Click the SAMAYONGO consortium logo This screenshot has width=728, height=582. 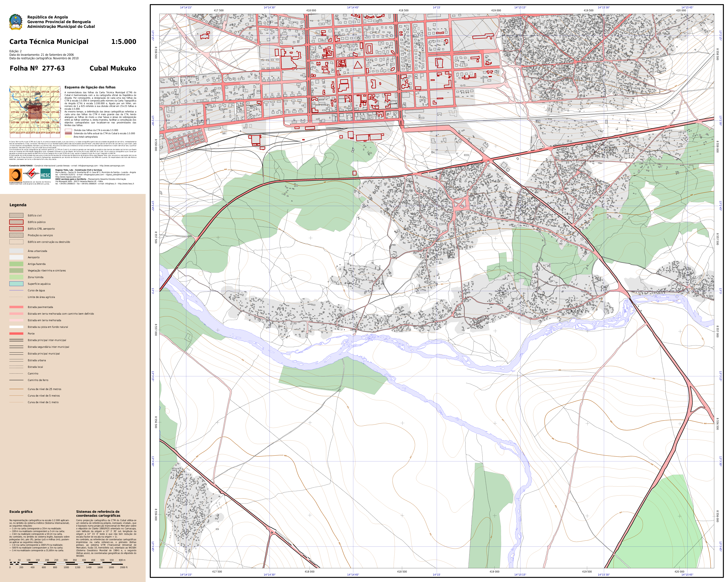pyautogui.click(x=15, y=176)
